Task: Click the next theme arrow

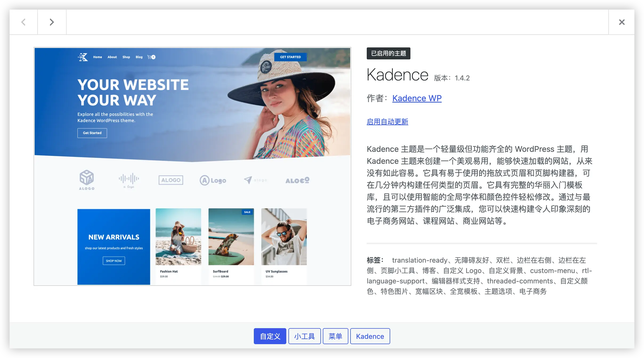Action: click(x=51, y=22)
